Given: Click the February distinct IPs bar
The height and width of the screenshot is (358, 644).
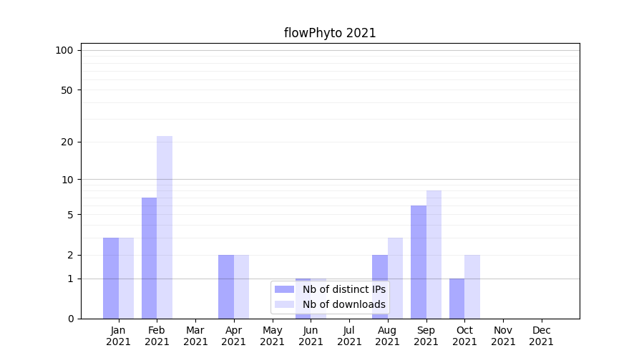Looking at the screenshot, I should [149, 258].
